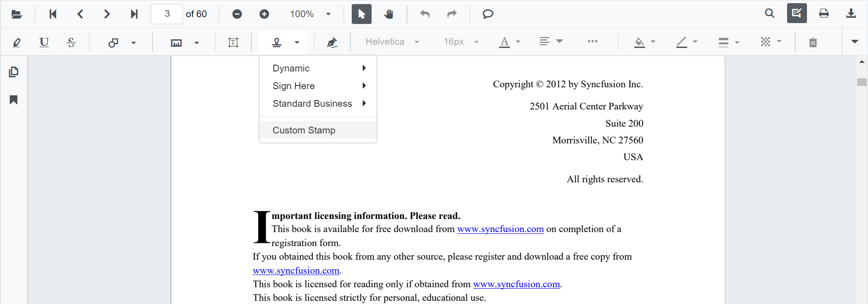Switch to the pan hand tool
868x304 pixels.
(x=389, y=14)
